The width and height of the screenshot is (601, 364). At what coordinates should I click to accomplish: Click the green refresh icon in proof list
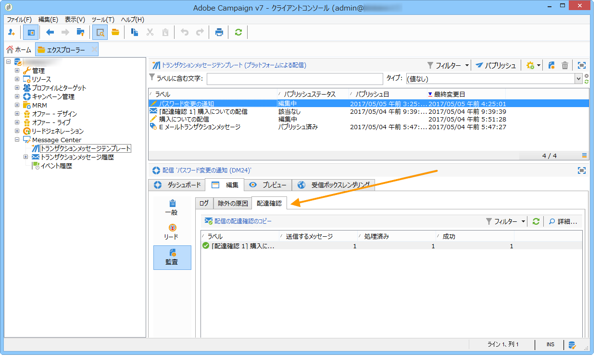[536, 221]
